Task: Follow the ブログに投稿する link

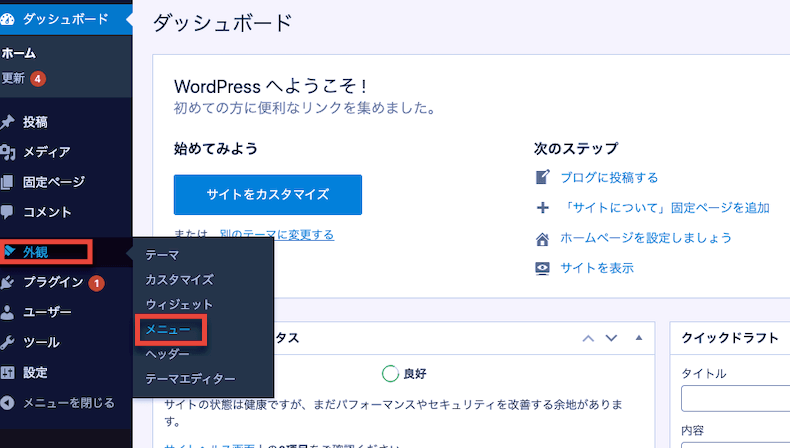Action: point(609,177)
